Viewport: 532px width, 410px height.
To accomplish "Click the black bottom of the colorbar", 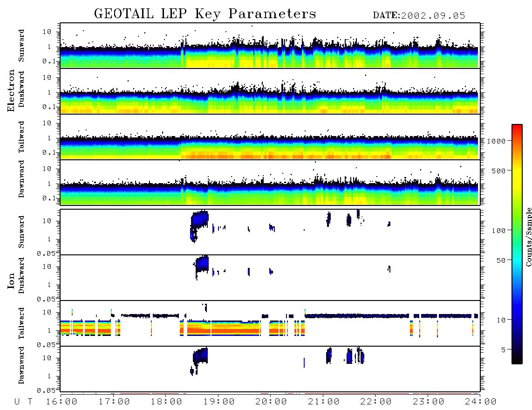I will coord(517,360).
